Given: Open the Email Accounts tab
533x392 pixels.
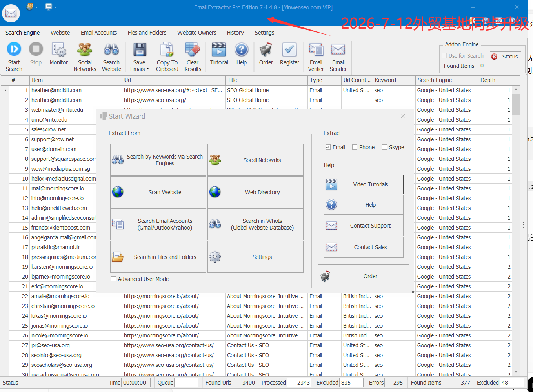Looking at the screenshot, I should coord(99,33).
